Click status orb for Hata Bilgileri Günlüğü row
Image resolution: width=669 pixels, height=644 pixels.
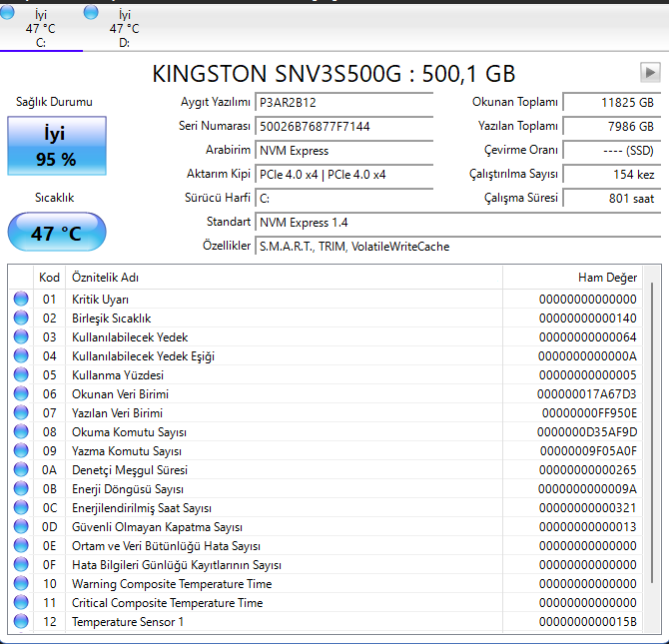coord(21,564)
